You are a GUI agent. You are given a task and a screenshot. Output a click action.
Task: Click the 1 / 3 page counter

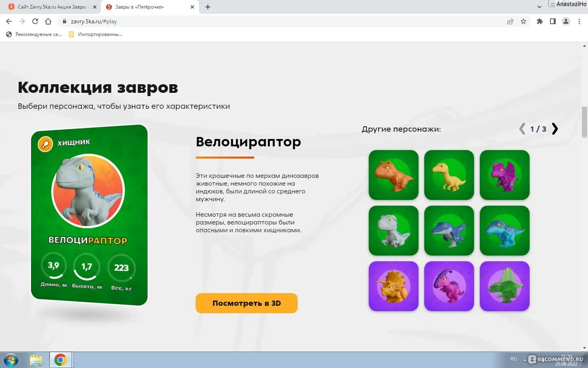[x=538, y=129]
